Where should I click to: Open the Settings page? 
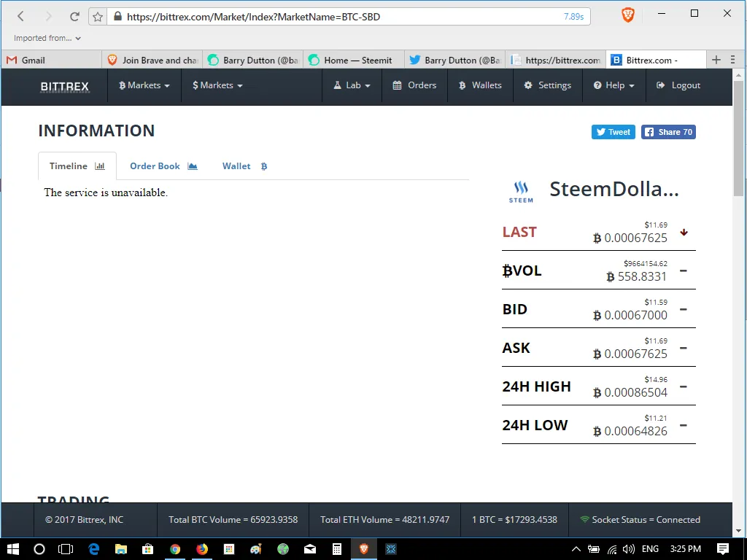point(548,85)
